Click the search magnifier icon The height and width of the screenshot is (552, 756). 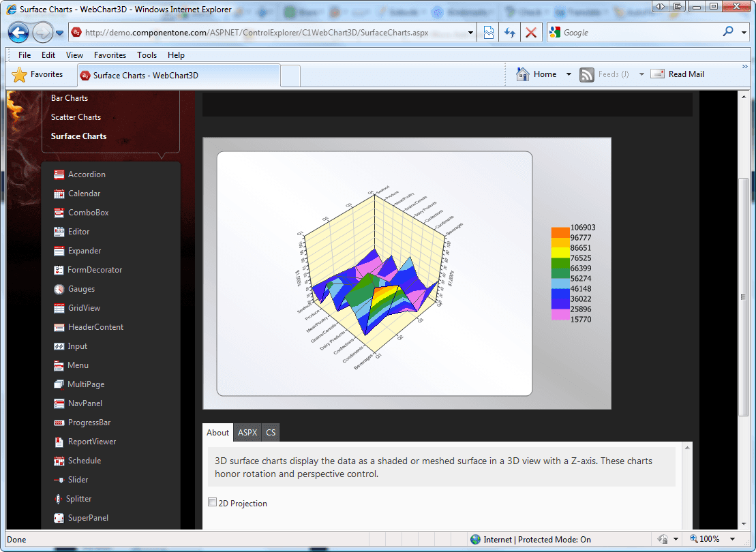728,32
